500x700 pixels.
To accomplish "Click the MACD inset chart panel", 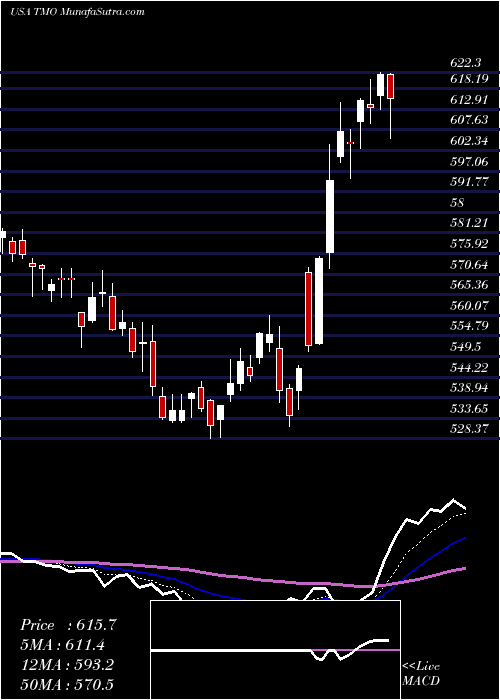I will point(275,650).
